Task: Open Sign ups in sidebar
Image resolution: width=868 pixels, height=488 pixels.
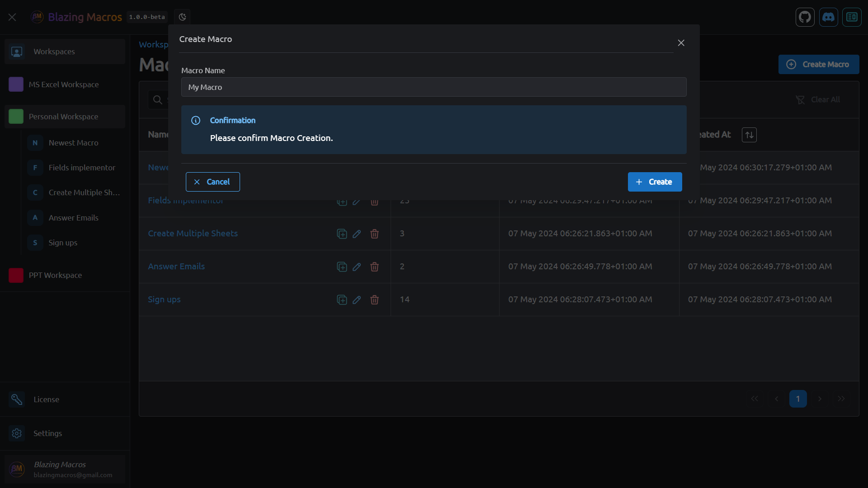Action: [x=74, y=243]
